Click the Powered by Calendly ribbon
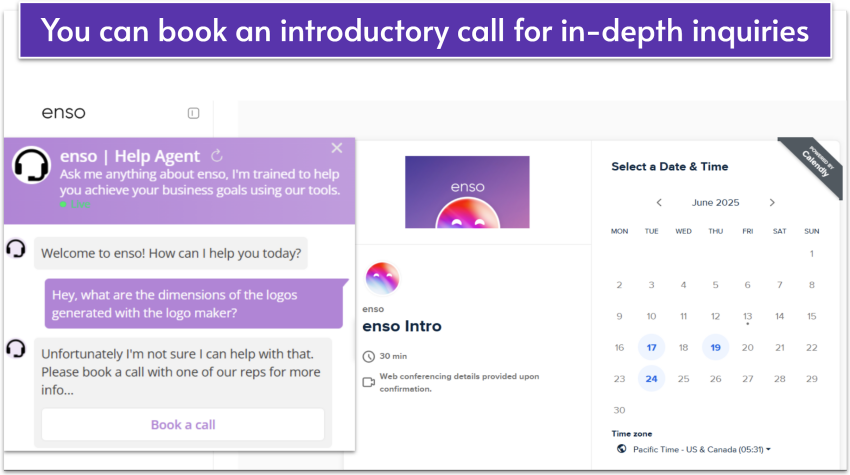Screen dimensions: 850x475 tap(815, 163)
